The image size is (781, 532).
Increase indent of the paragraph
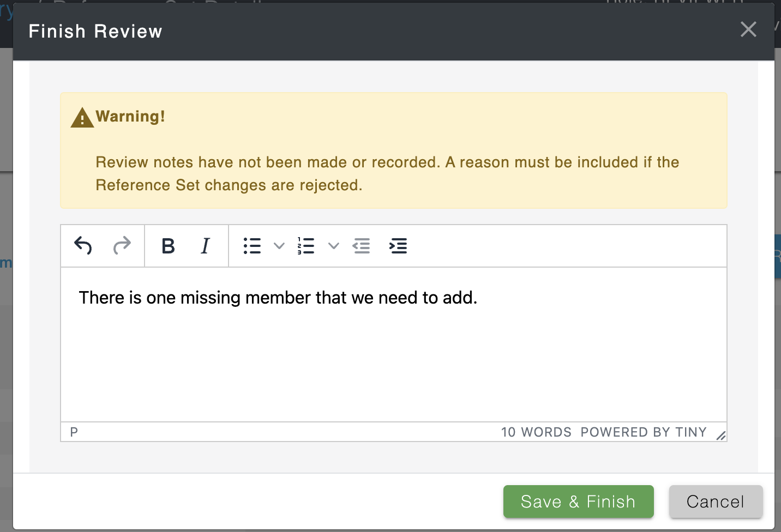[398, 246]
